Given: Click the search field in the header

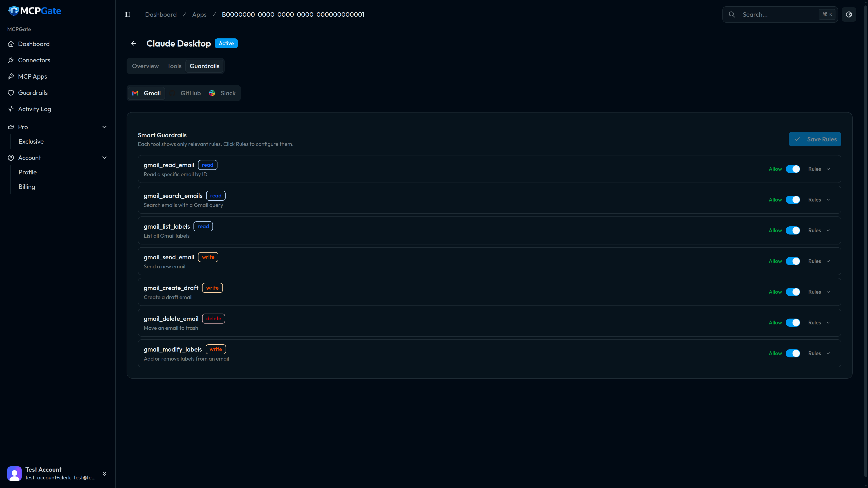Looking at the screenshot, I should 778,14.
